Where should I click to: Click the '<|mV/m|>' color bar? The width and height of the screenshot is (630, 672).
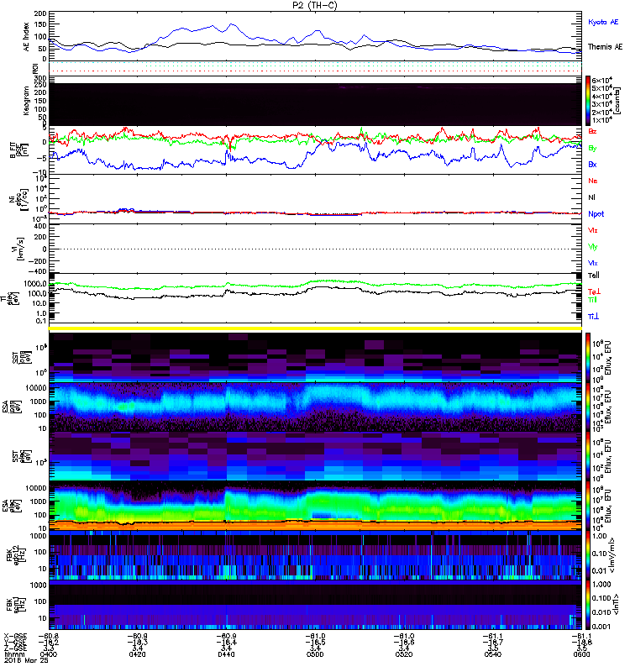(x=588, y=555)
